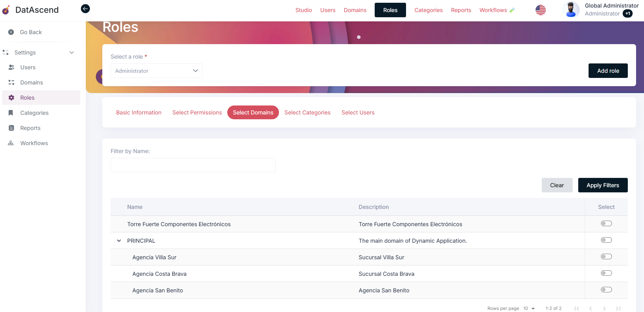
Task: Click the sidebar collapse arrow icon
Action: [x=85, y=9]
